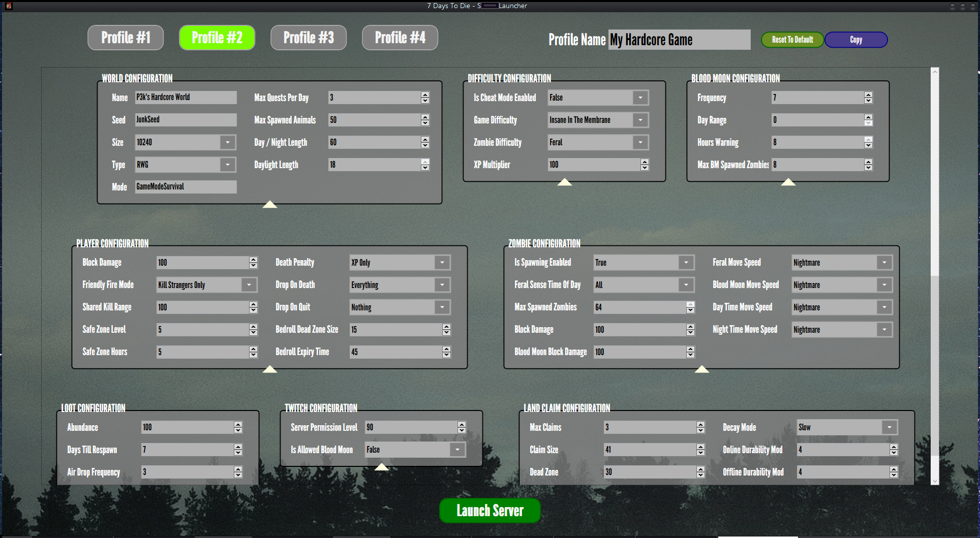
Task: Click the settings panel vertical scrollbar
Action: (935, 276)
